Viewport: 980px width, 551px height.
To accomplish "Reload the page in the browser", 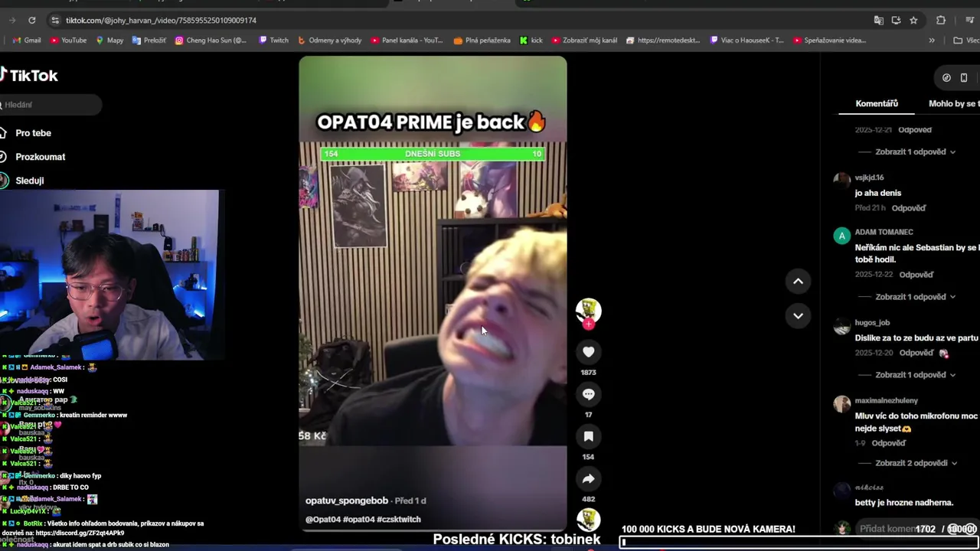I will pyautogui.click(x=31, y=20).
